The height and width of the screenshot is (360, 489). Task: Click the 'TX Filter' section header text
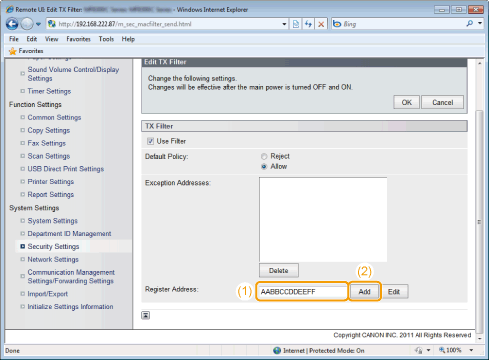click(159, 126)
